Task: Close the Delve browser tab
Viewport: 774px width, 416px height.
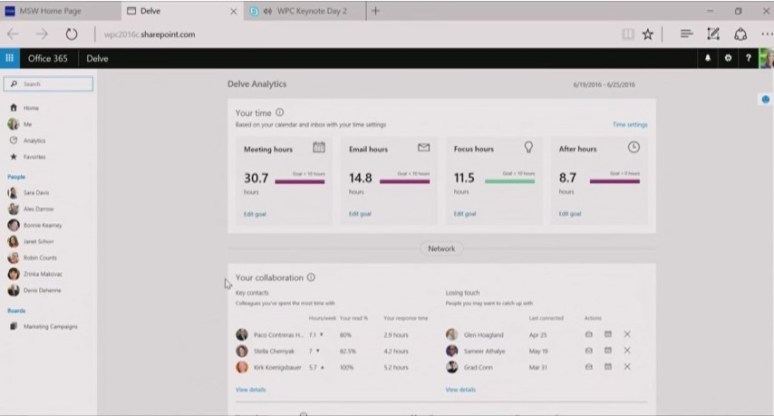Action: pyautogui.click(x=233, y=11)
